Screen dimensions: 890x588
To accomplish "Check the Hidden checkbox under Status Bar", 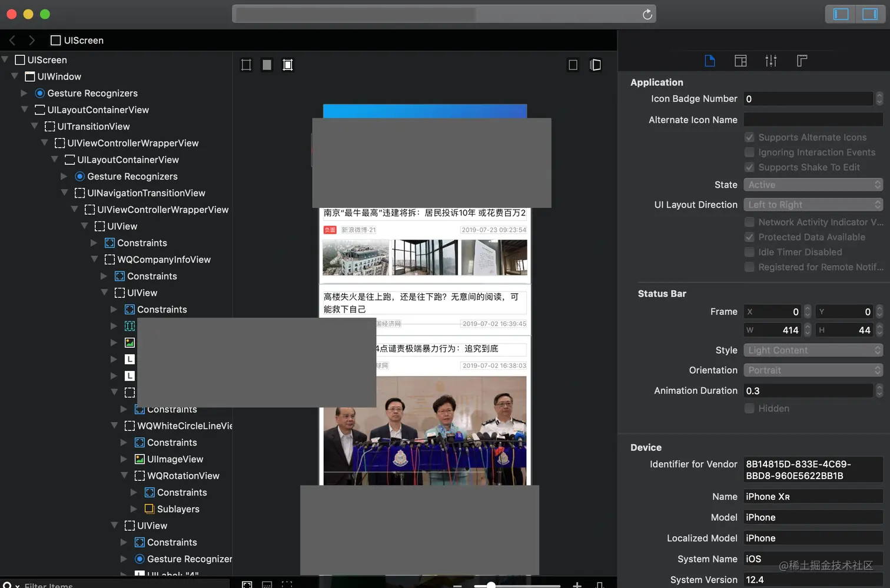I will coord(749,408).
